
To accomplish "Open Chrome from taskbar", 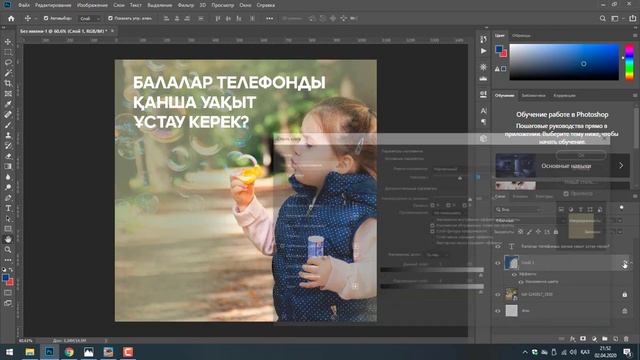I will [x=69, y=352].
